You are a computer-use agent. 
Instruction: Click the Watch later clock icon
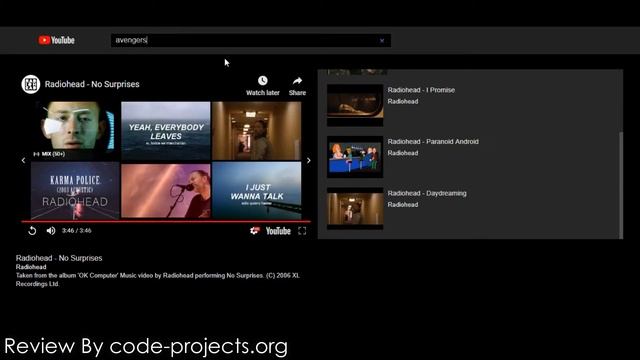click(262, 81)
